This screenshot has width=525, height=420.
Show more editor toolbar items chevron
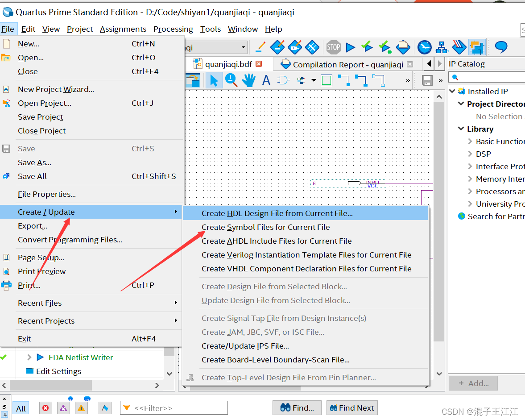point(408,81)
